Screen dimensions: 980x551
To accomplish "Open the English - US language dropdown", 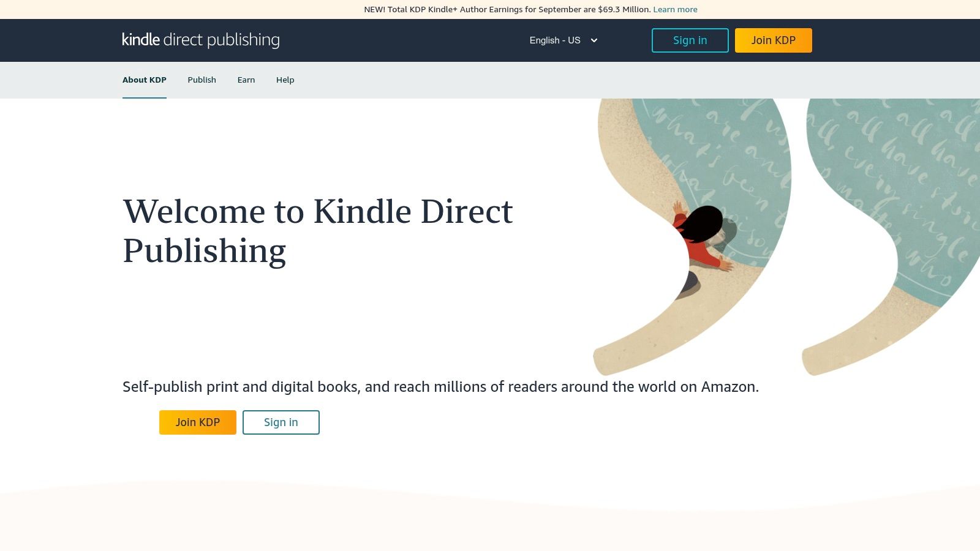I will [x=563, y=40].
